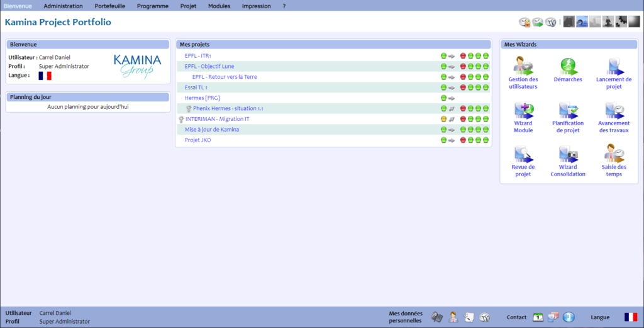Image resolution: width=644 pixels, height=328 pixels.
Task: Open the user profile icon in personal data
Action: coord(453,317)
